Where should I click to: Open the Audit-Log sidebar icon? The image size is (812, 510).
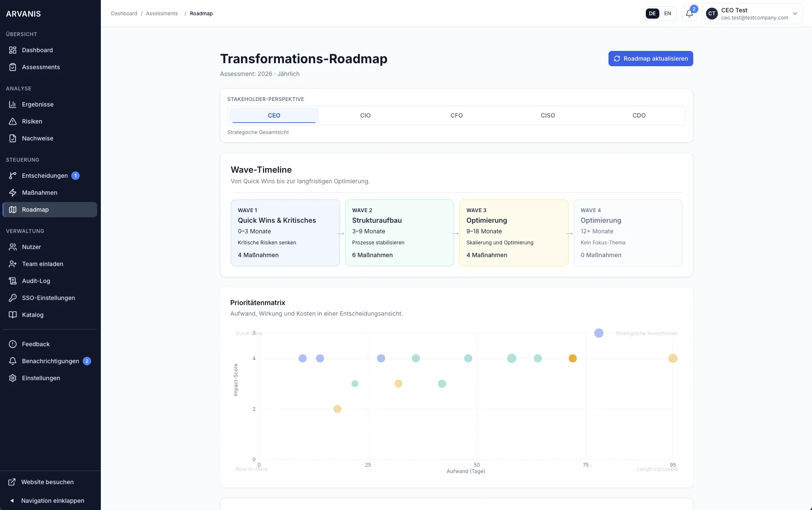pos(13,280)
